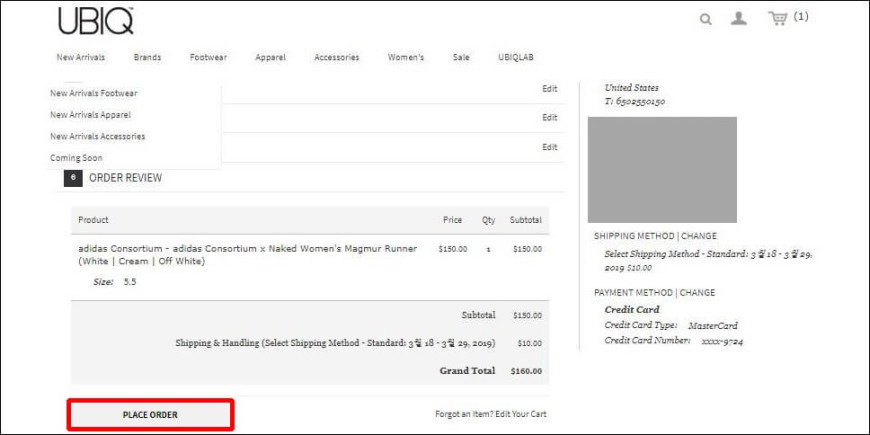The width and height of the screenshot is (870, 435).
Task: Change the shipping method
Action: tap(699, 236)
